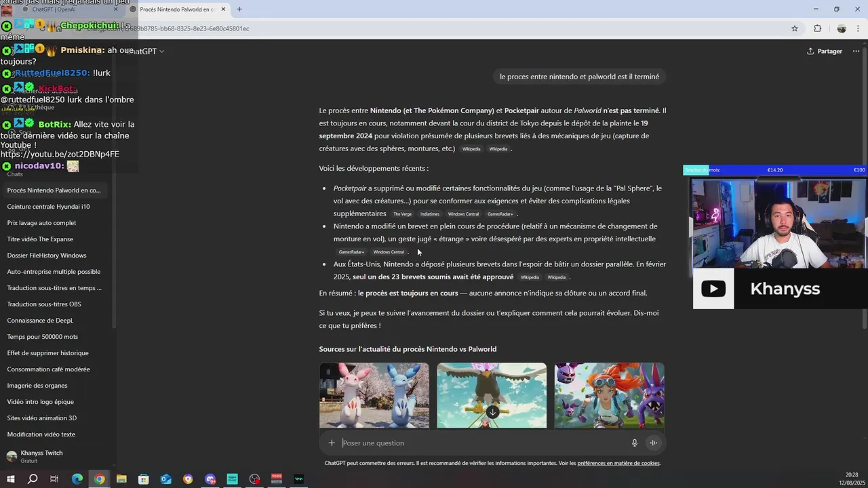The height and width of the screenshot is (488, 868).
Task: Open Amazon Music from the taskbar
Action: pyautogui.click(x=233, y=479)
